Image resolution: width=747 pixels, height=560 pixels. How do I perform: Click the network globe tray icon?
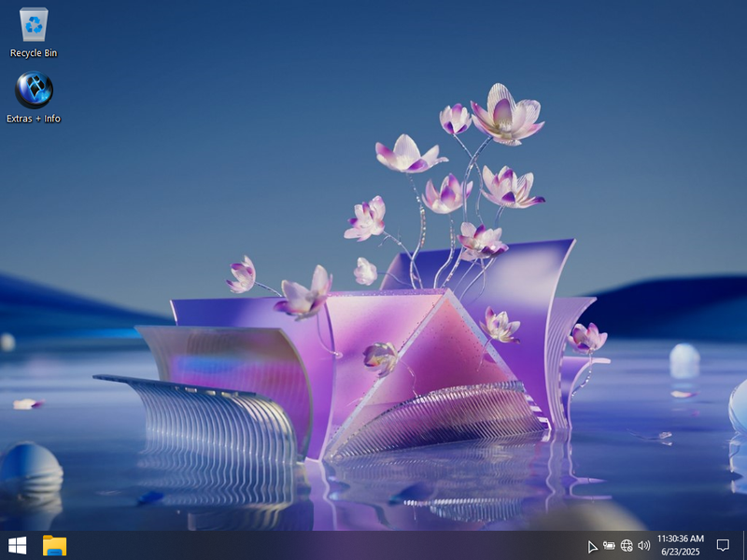click(x=627, y=545)
